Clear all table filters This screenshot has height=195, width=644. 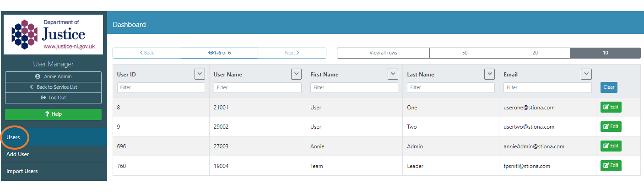(x=609, y=87)
